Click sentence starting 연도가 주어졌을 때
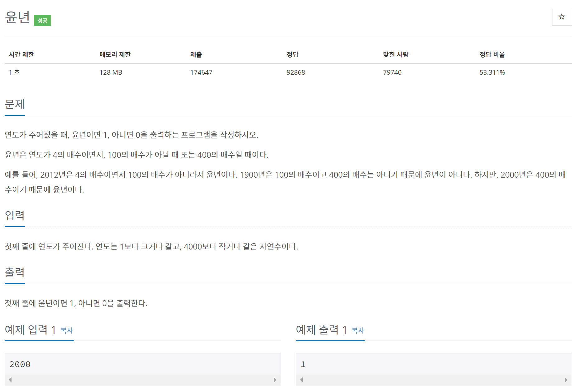Viewport: 577px width, 392px height. pos(132,135)
